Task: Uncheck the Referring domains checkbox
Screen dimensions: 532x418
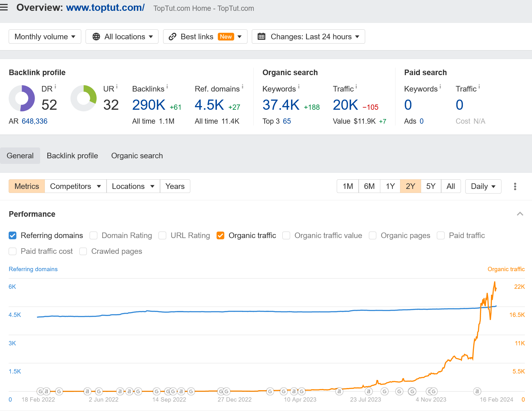Action: 12,235
